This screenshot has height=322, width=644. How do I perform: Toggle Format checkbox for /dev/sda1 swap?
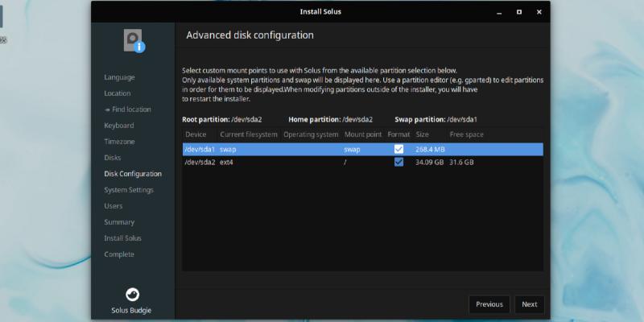pos(398,149)
